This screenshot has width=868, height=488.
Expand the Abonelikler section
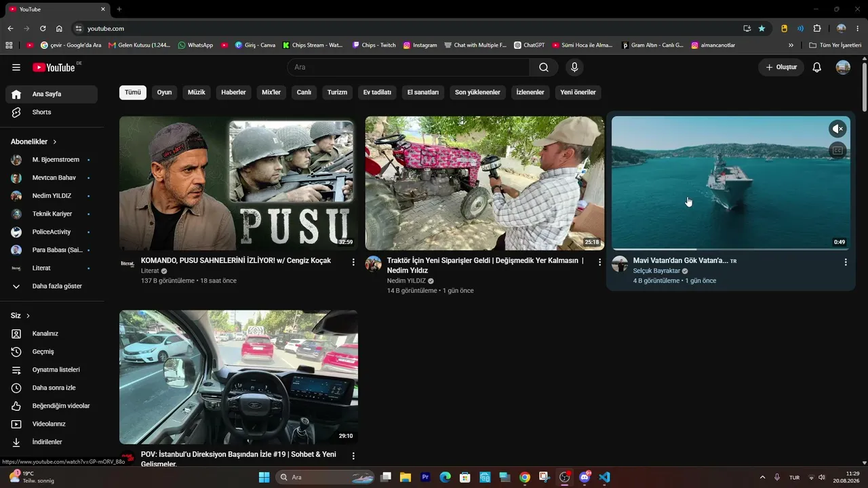click(34, 142)
